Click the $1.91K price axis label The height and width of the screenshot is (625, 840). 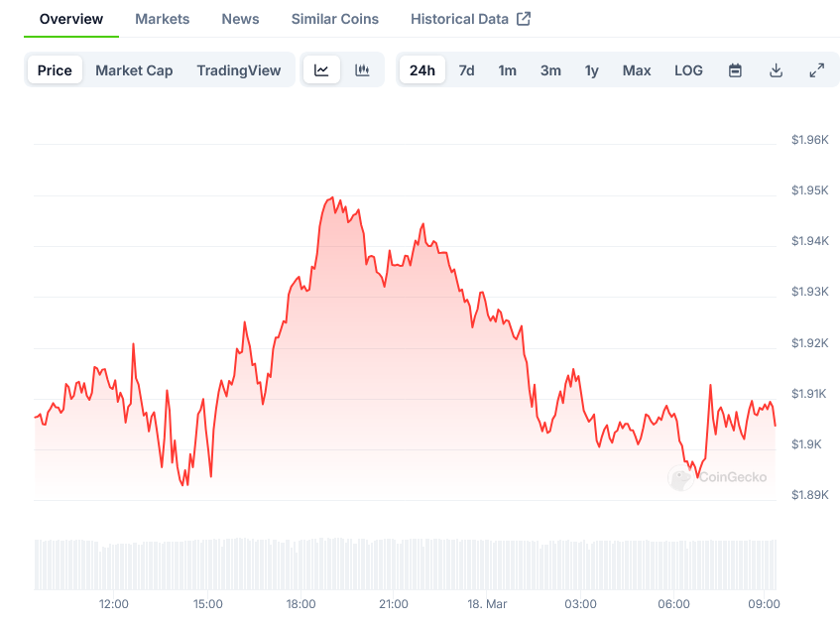[809, 394]
